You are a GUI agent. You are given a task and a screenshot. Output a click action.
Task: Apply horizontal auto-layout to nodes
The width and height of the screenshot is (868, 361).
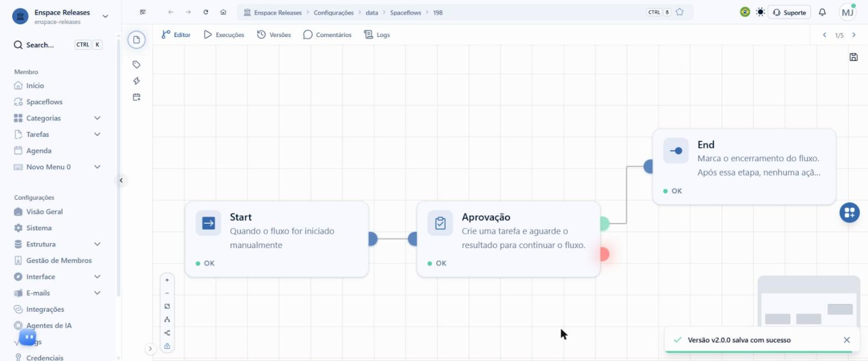(x=167, y=333)
